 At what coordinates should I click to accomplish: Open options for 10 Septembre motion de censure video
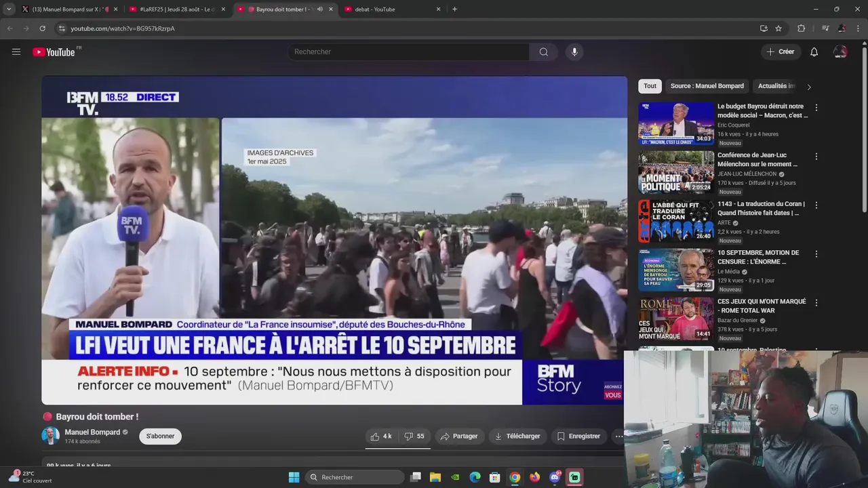pos(816,253)
